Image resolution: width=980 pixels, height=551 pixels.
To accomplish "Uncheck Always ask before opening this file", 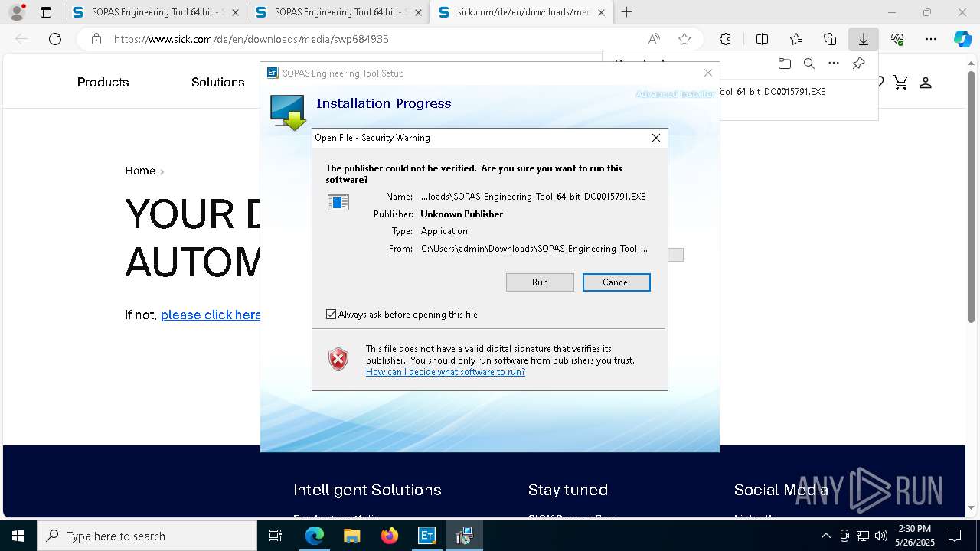I will pyautogui.click(x=331, y=315).
